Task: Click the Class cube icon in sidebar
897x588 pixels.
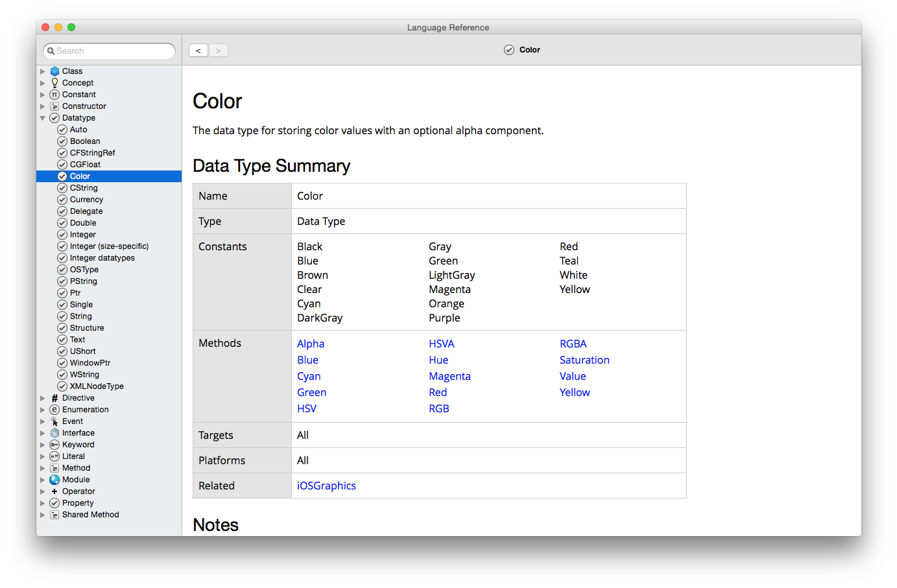Action: tap(54, 71)
